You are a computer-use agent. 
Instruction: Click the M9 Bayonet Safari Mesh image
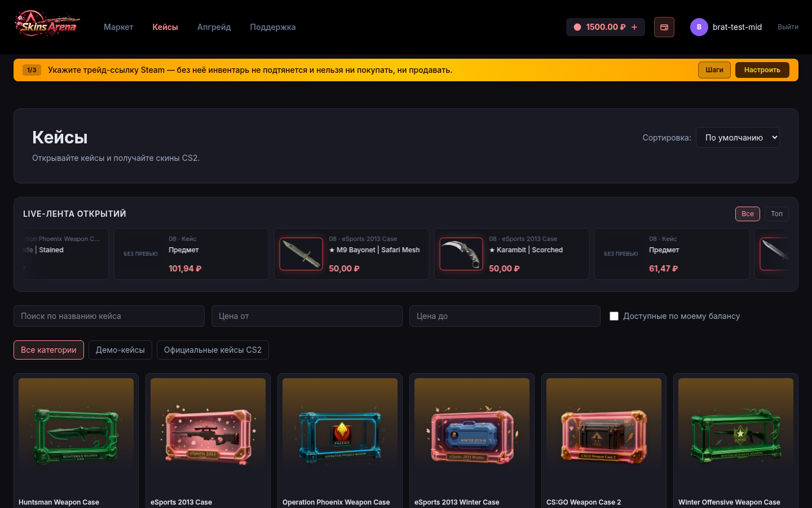301,254
